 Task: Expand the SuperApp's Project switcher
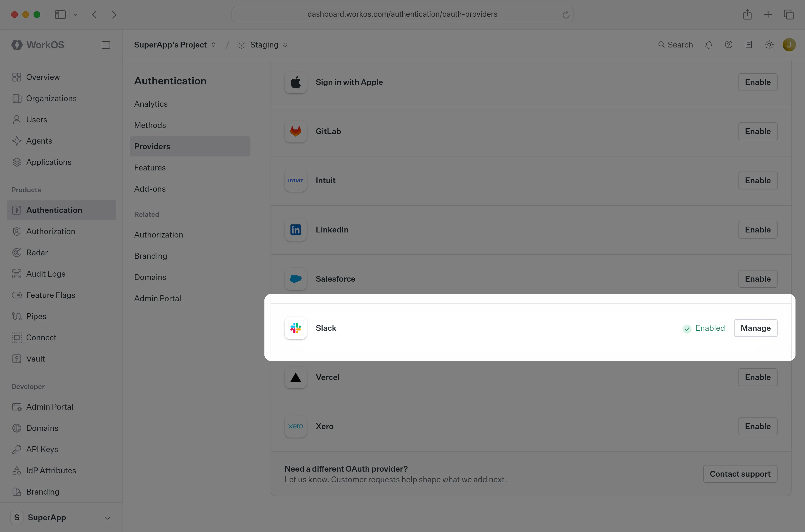point(175,45)
